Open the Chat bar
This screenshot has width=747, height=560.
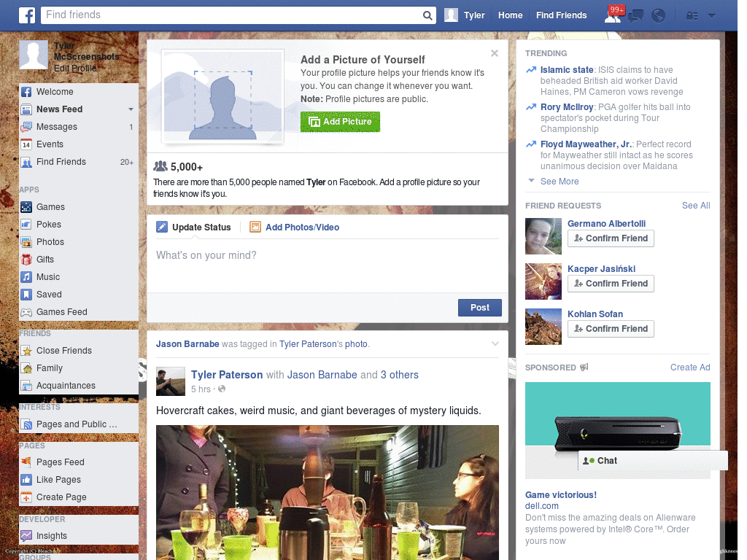pyautogui.click(x=653, y=461)
